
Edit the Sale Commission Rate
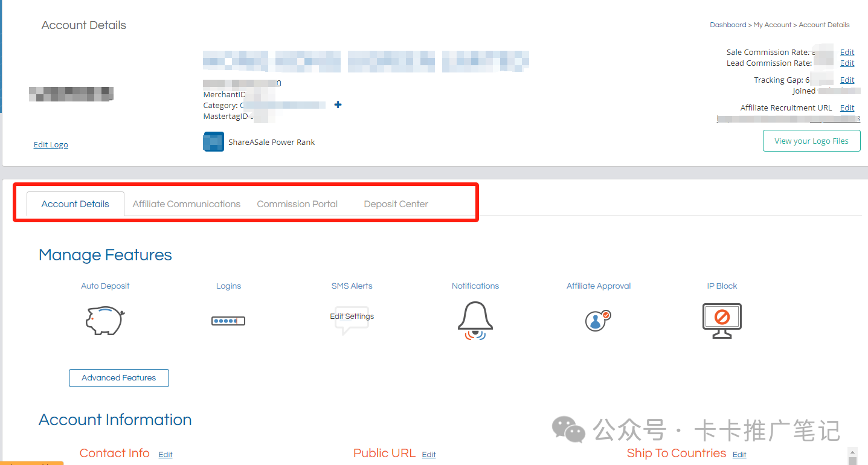[847, 53]
